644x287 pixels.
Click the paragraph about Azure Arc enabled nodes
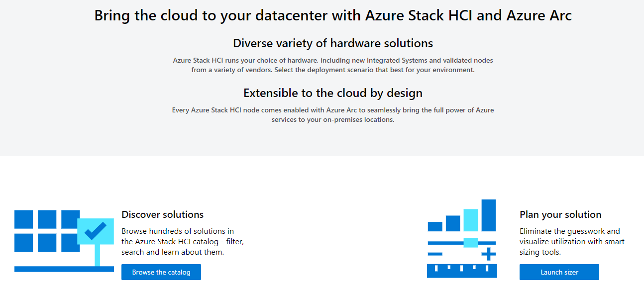coord(333,115)
